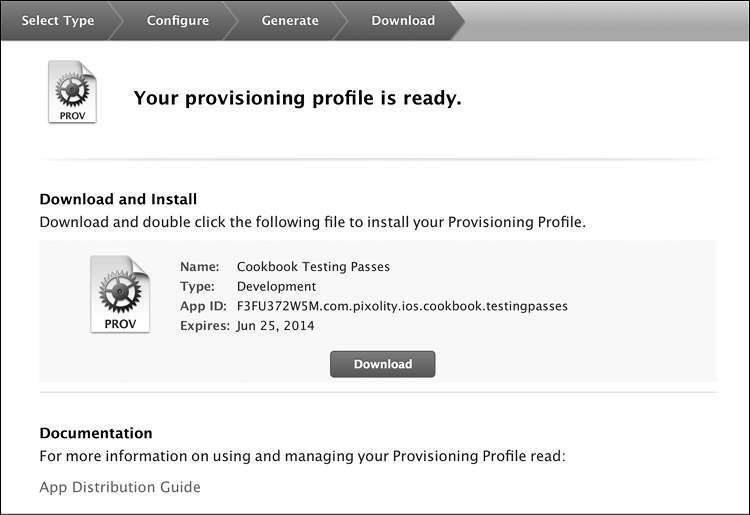Click the App ID value F3FU372W5M.com.pixolity.ios.cookbook.testingpasses
The image size is (750, 515).
(x=402, y=306)
